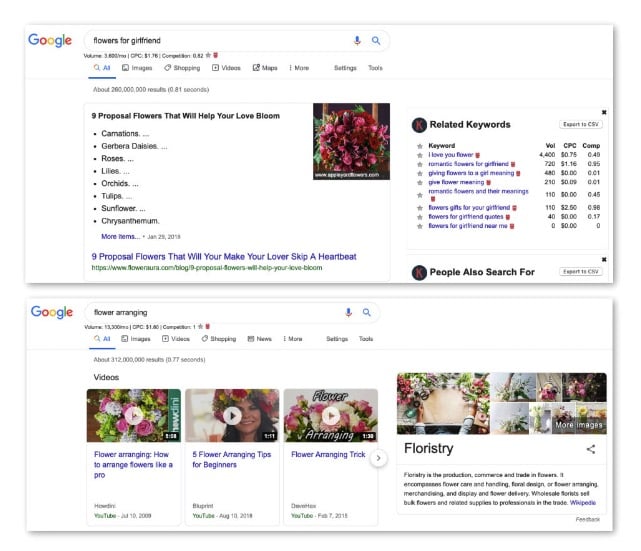The height and width of the screenshot is (551, 641).
Task: Show next videos with the carousel arrow
Action: click(378, 458)
